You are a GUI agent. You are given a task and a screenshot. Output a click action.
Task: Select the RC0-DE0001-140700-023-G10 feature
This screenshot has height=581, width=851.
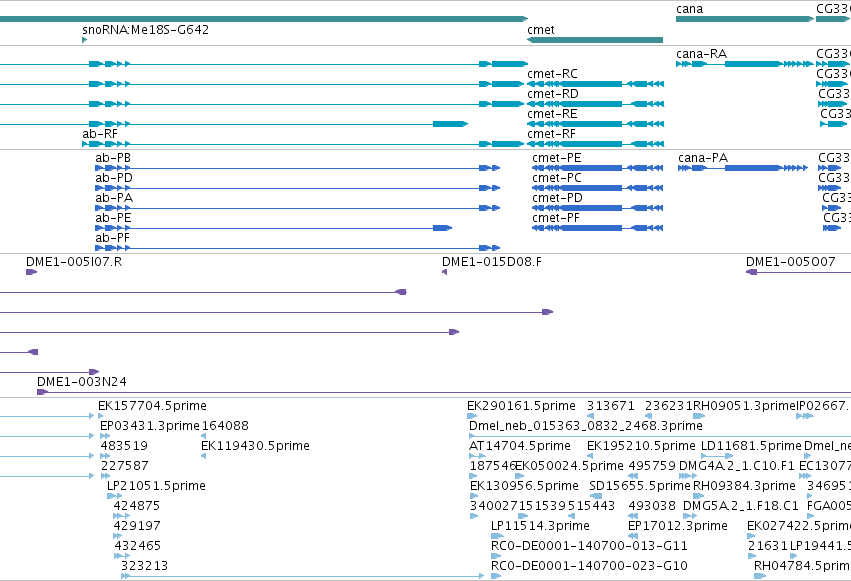(x=496, y=576)
